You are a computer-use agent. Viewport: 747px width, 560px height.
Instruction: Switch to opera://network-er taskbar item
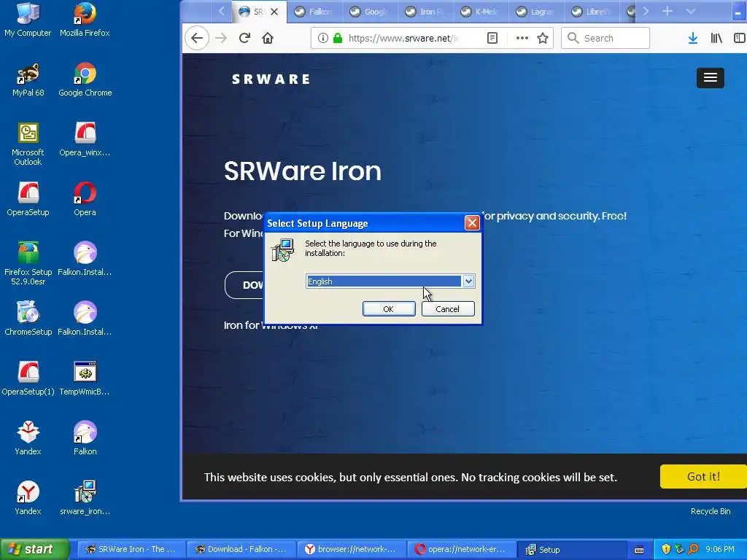coord(461,549)
